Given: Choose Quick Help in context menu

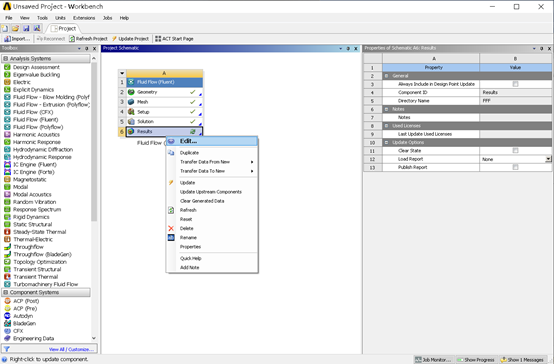Looking at the screenshot, I should click(212, 258).
